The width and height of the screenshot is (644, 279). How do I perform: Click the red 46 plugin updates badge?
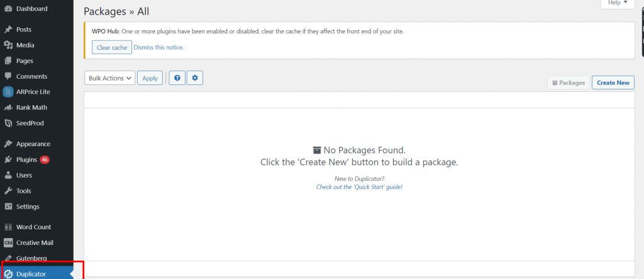tap(45, 160)
